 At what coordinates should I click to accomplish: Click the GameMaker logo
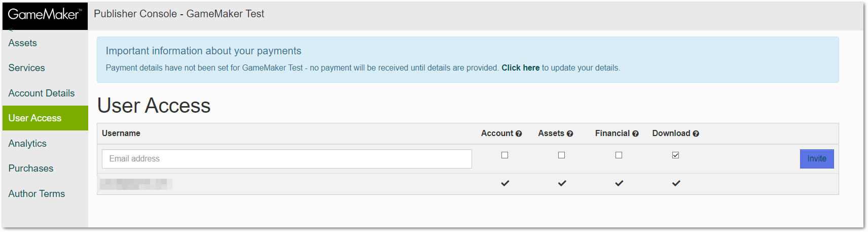click(x=45, y=15)
